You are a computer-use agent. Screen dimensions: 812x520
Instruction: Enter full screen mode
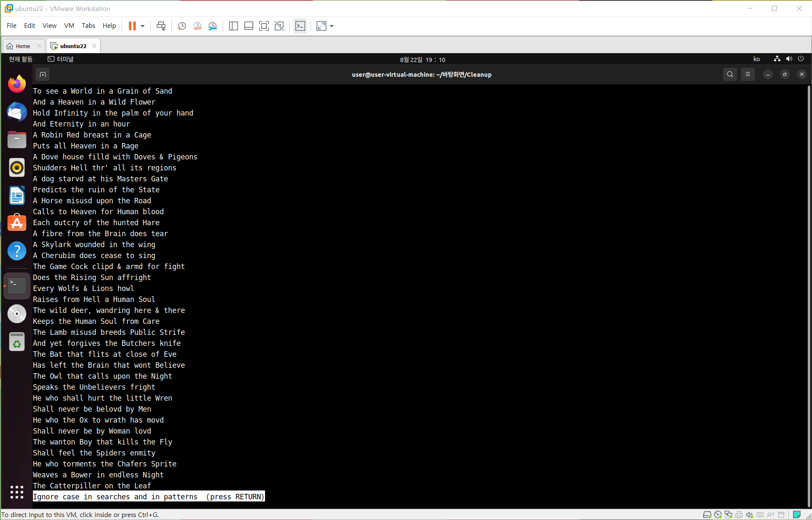264,26
